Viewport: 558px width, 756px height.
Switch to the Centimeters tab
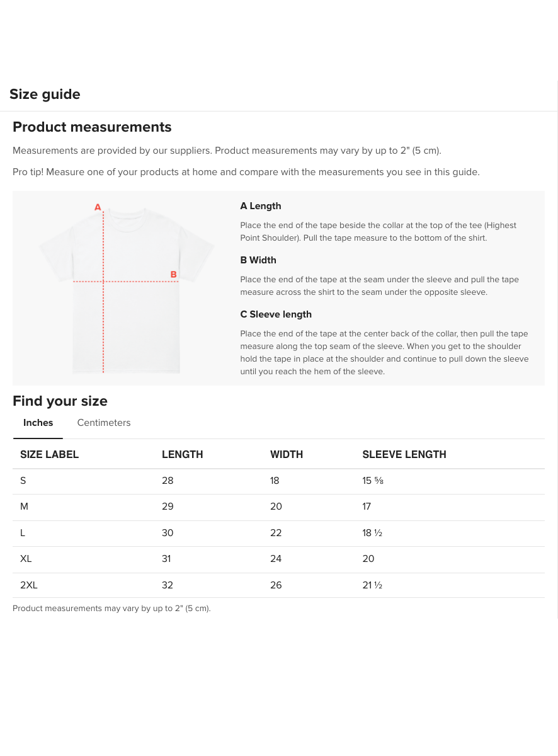tap(104, 423)
